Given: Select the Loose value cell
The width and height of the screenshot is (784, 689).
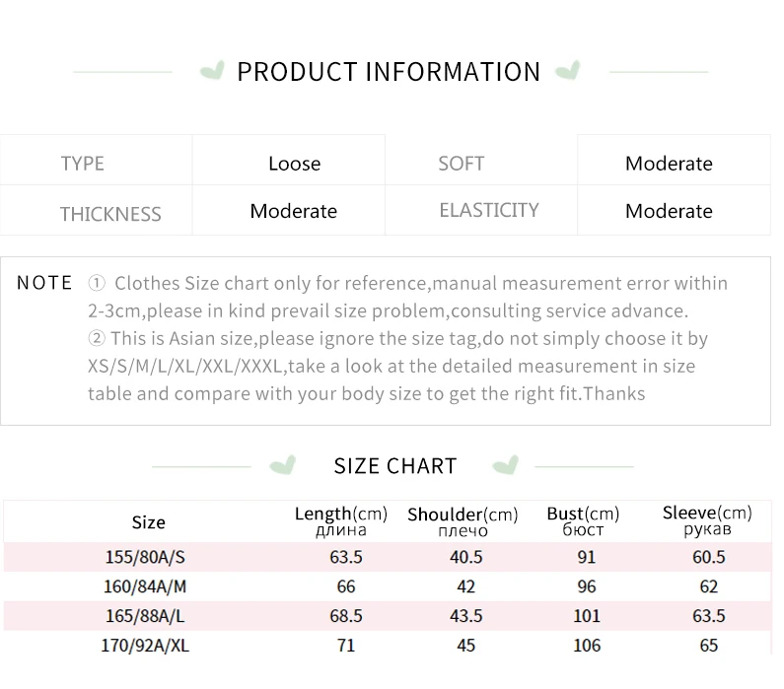Looking at the screenshot, I should pyautogui.click(x=294, y=164).
